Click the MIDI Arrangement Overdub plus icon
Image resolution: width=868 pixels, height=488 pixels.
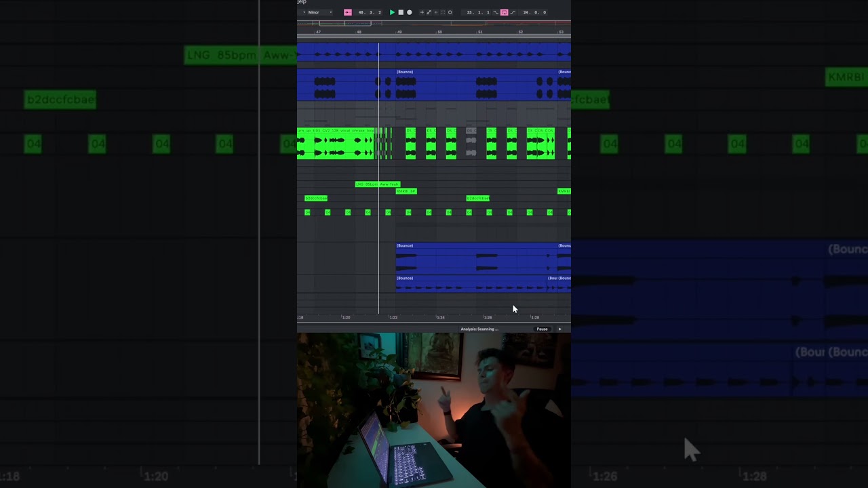[422, 12]
